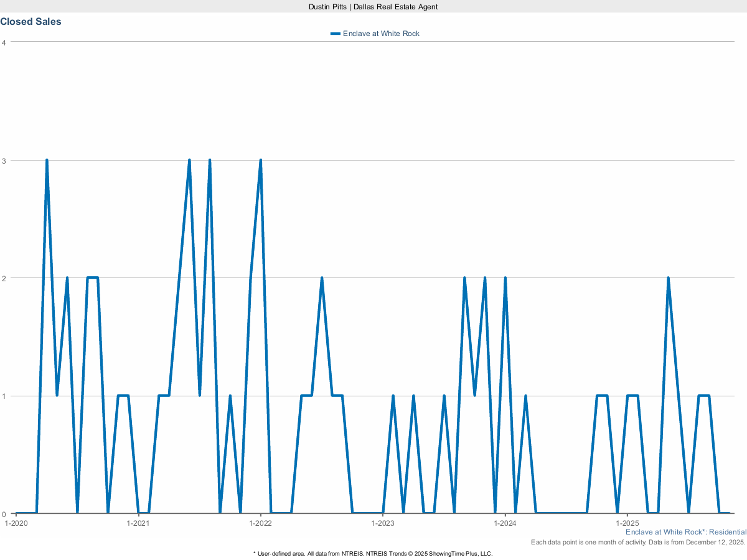The width and height of the screenshot is (747, 560).
Task: Click the blue legend line swatch
Action: (x=336, y=34)
